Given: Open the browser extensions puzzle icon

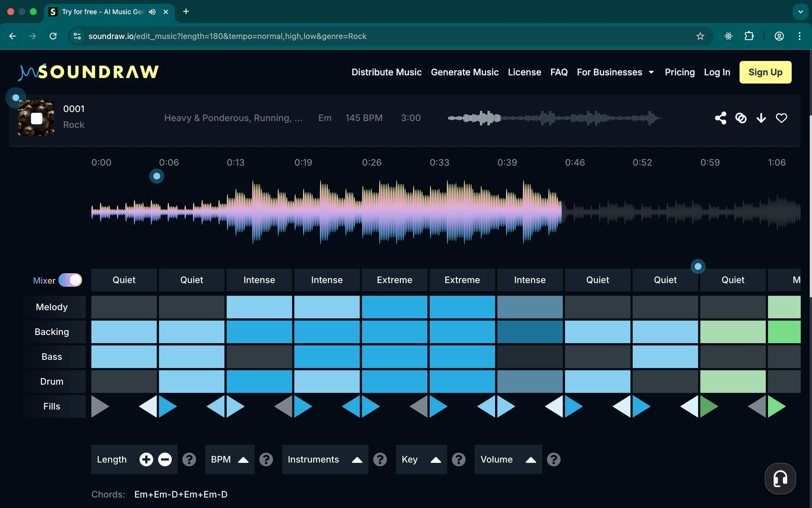Looking at the screenshot, I should click(x=749, y=36).
